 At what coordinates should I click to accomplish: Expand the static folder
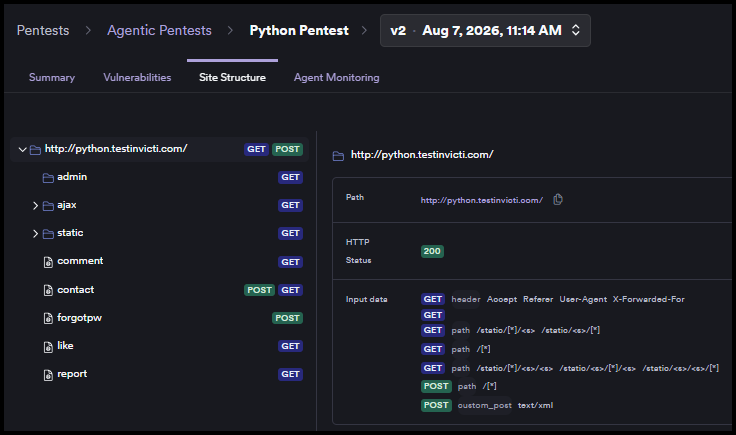coord(35,233)
